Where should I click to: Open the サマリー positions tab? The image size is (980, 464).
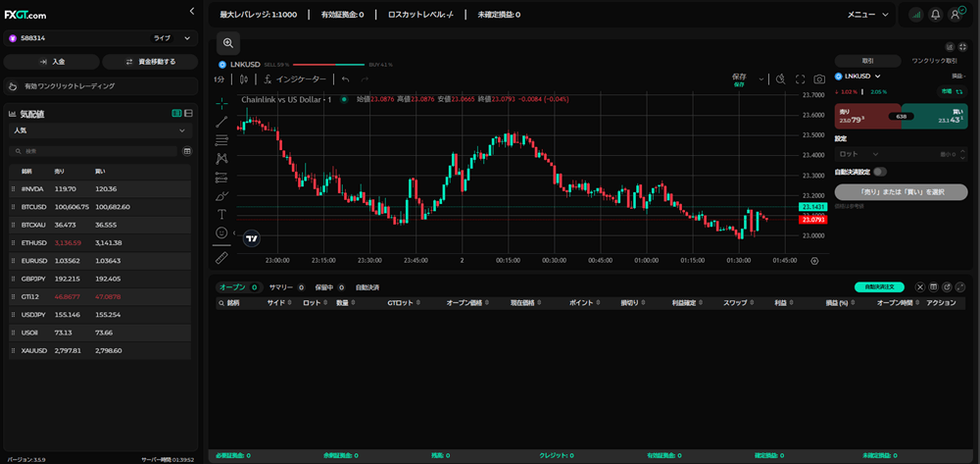281,287
